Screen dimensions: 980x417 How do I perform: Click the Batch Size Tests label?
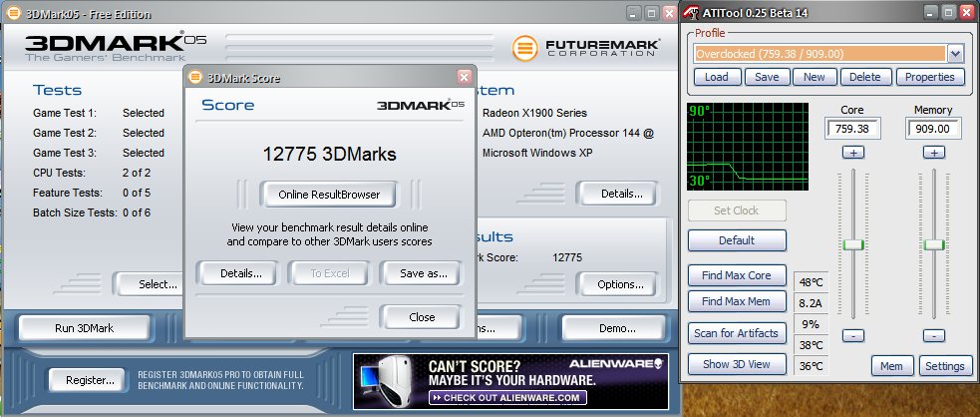click(x=75, y=212)
